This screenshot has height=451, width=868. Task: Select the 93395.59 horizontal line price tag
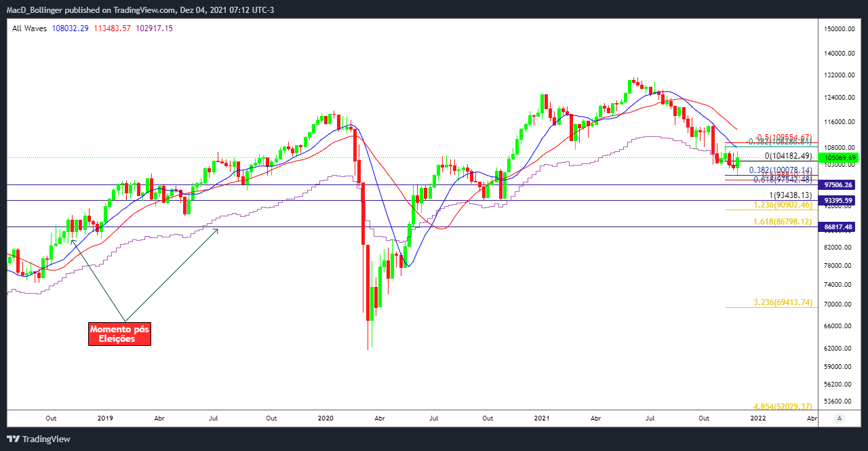click(x=838, y=201)
